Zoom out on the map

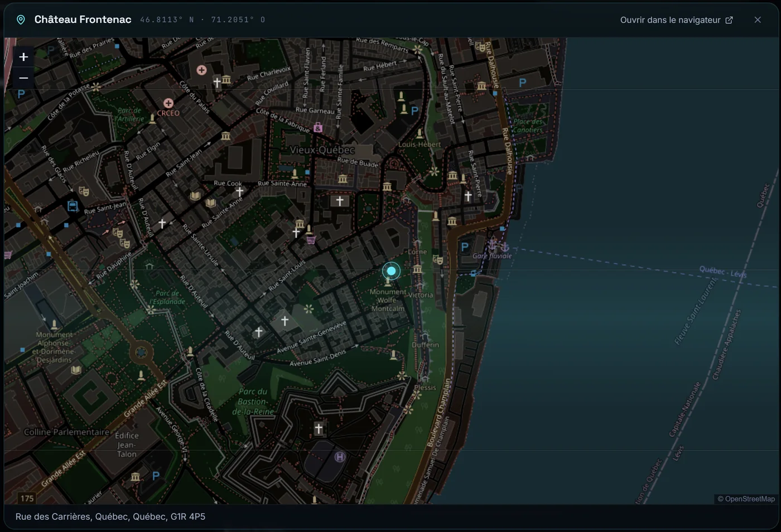point(23,78)
